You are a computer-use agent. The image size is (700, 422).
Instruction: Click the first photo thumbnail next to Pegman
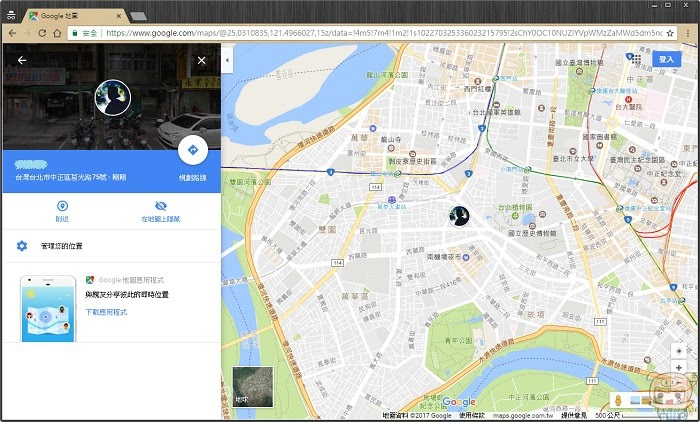pyautogui.click(x=635, y=401)
